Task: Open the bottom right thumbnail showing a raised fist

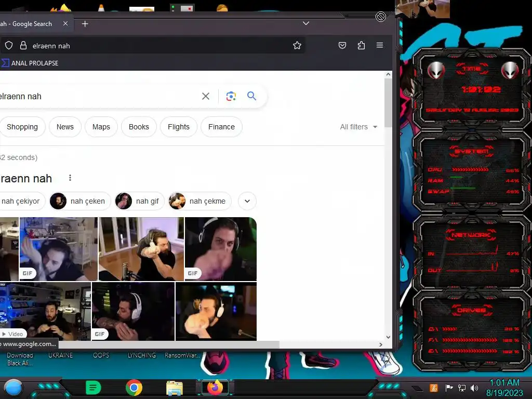Action: (216, 311)
